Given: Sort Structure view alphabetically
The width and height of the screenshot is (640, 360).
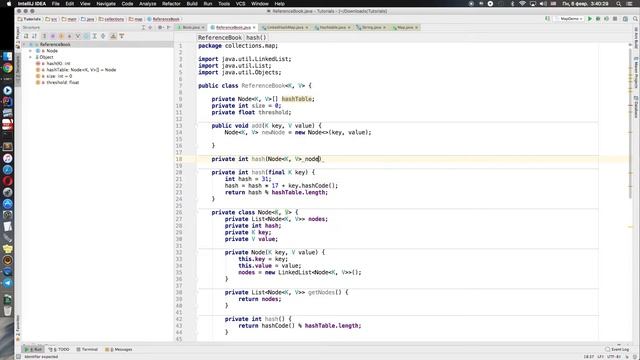Looking at the screenshot, I should tap(34, 36).
